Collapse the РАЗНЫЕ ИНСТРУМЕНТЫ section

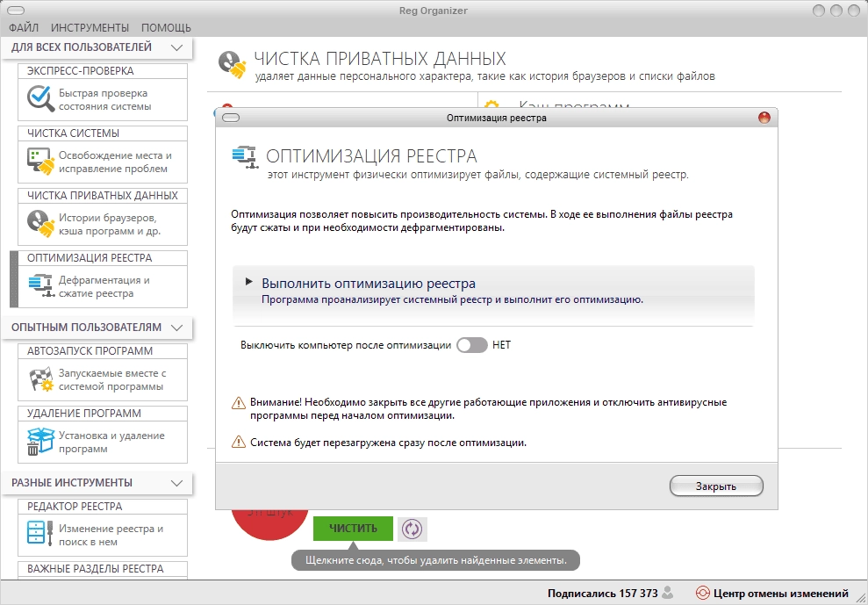click(176, 483)
